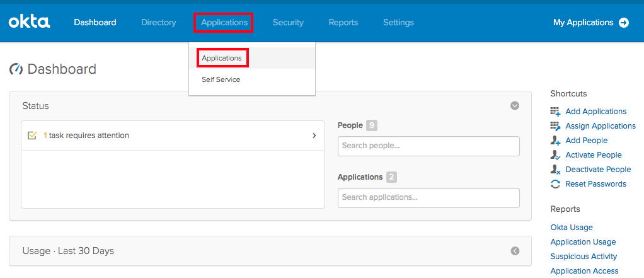Open Add People shortcut
The width and height of the screenshot is (644, 278).
click(587, 141)
